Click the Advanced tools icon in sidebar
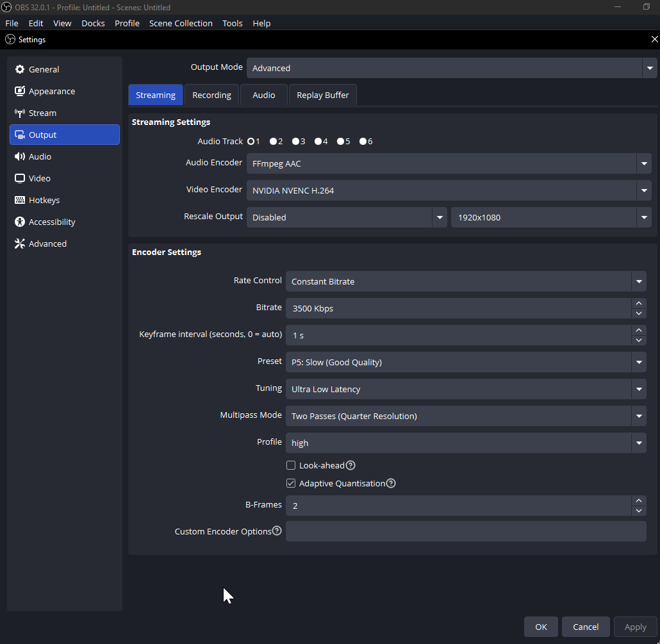Image resolution: width=660 pixels, height=644 pixels. click(x=20, y=244)
